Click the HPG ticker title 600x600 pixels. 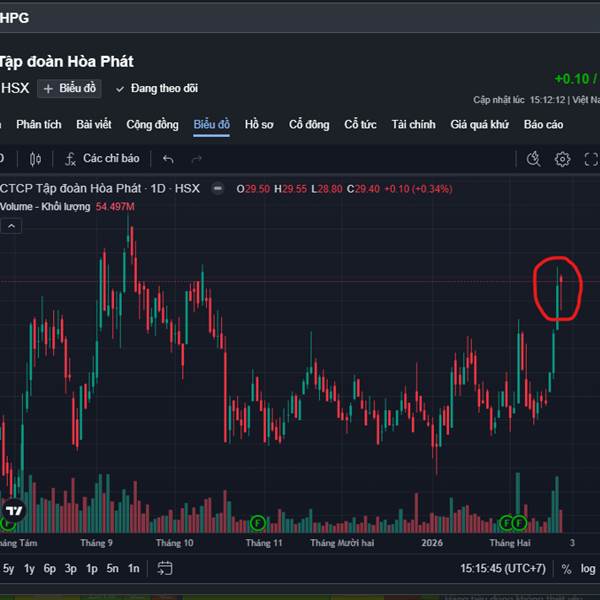pos(14,18)
